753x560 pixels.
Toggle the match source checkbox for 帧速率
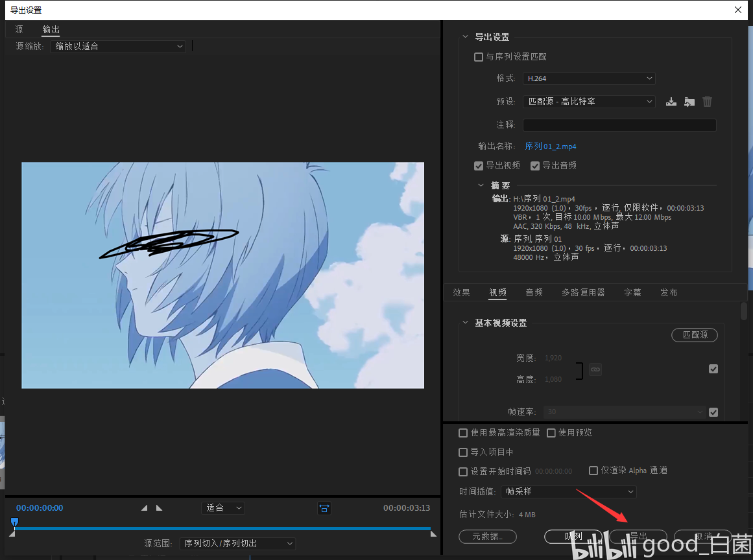coord(713,412)
